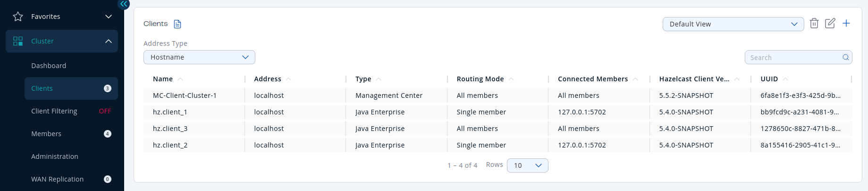Click the search magnifier icon
The image size is (868, 191).
point(845,57)
